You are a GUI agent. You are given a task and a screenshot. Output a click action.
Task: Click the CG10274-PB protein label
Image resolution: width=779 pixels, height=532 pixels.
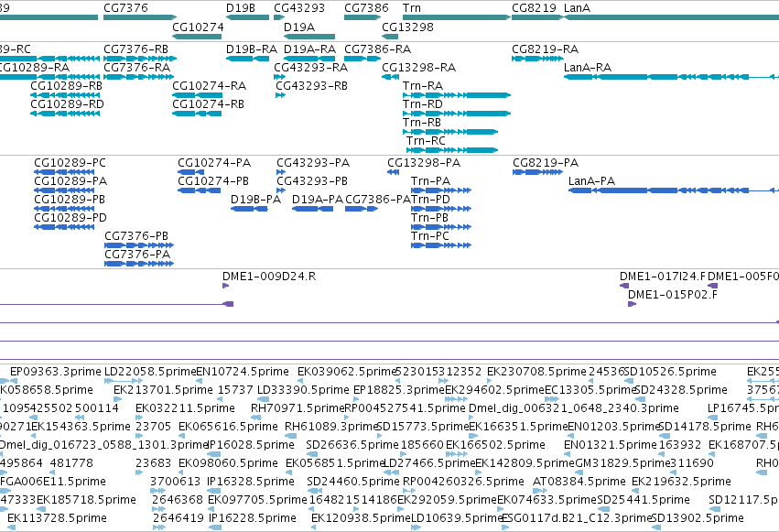(213, 181)
